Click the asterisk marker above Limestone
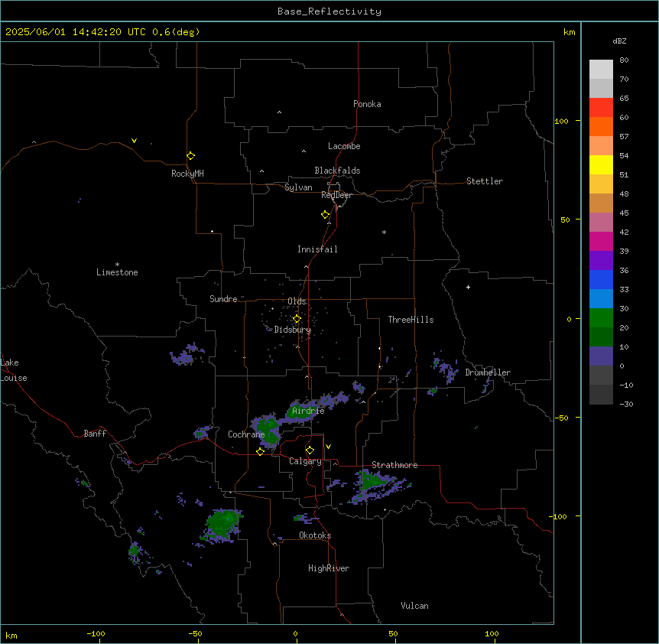659x644 pixels. point(117,265)
